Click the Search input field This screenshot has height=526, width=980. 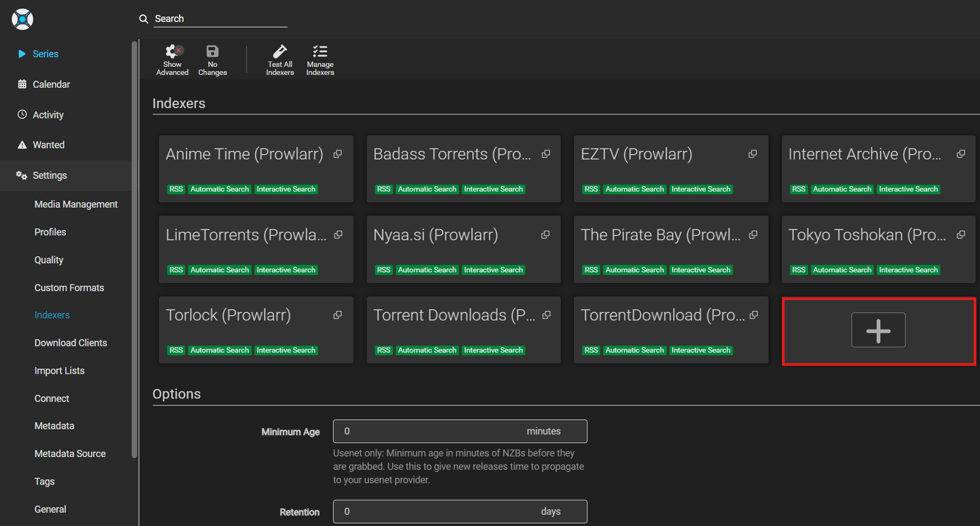point(221,19)
